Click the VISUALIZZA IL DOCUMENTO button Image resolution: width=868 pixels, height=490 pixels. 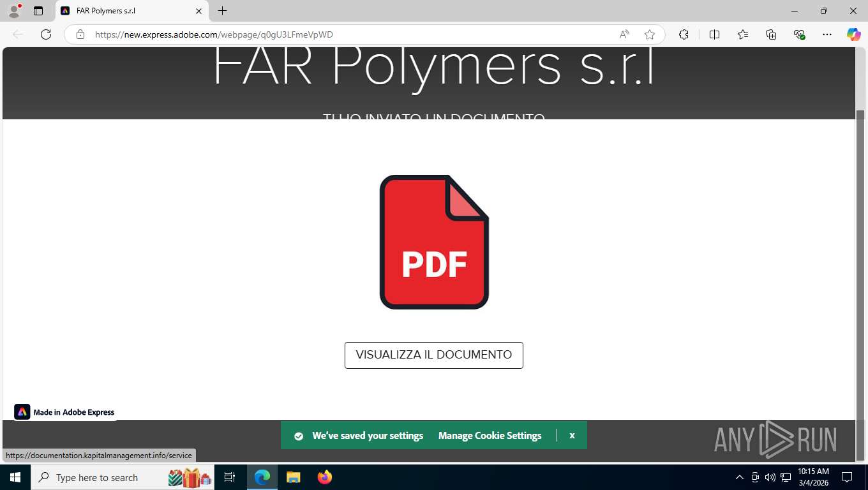434,355
